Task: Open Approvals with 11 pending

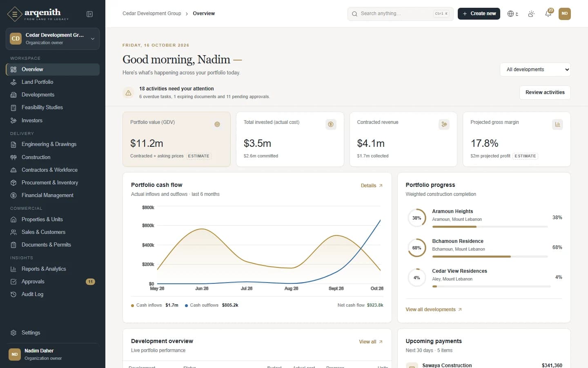Action: tap(53, 282)
